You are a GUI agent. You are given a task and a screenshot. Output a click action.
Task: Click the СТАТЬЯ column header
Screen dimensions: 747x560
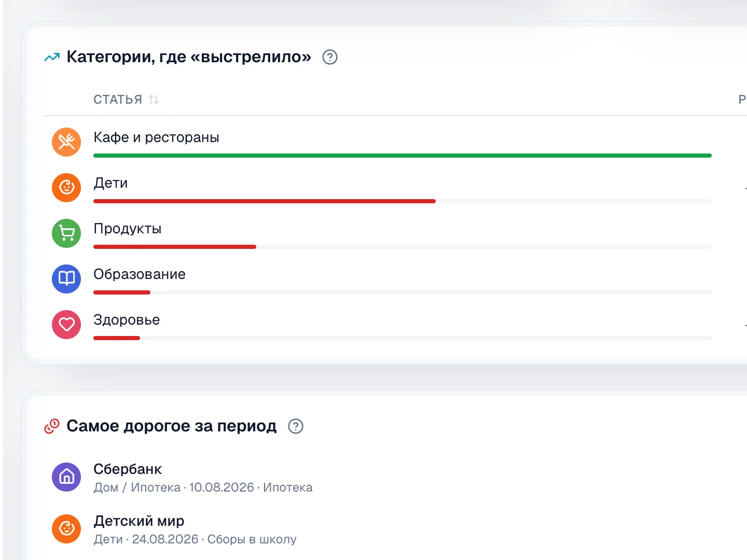pos(118,100)
